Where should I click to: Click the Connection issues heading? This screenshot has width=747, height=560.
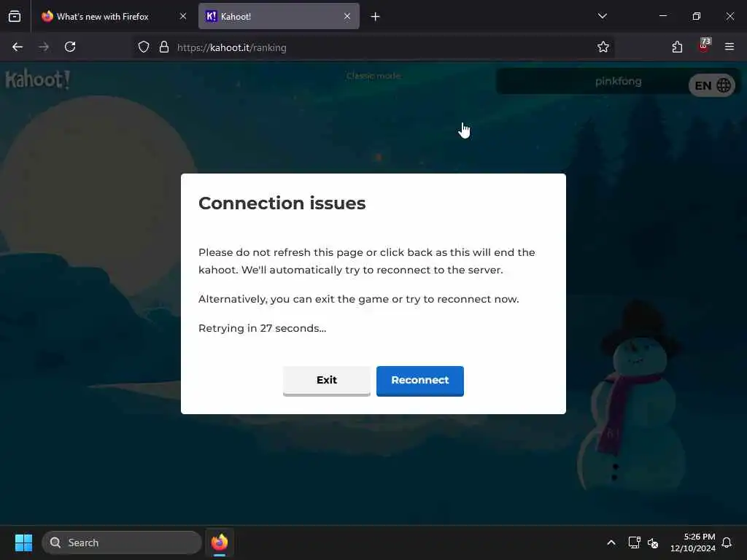pos(282,203)
